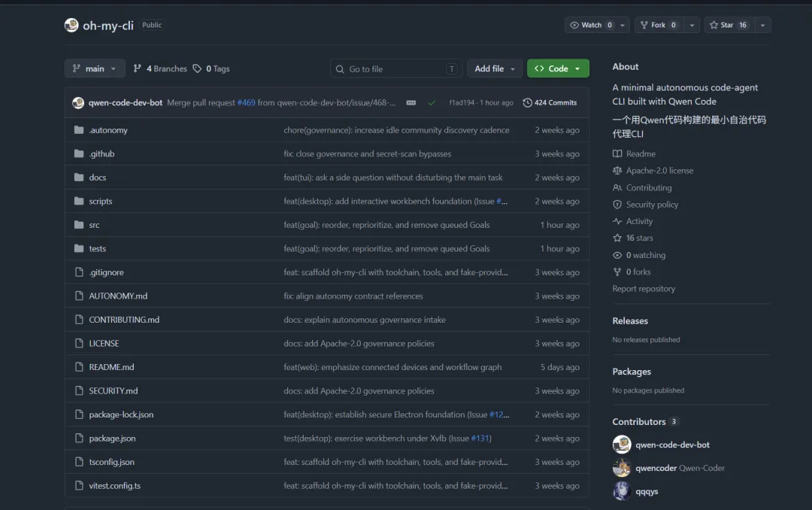Click the Apache-2.0 license scale icon
The image size is (812, 510).
click(617, 171)
